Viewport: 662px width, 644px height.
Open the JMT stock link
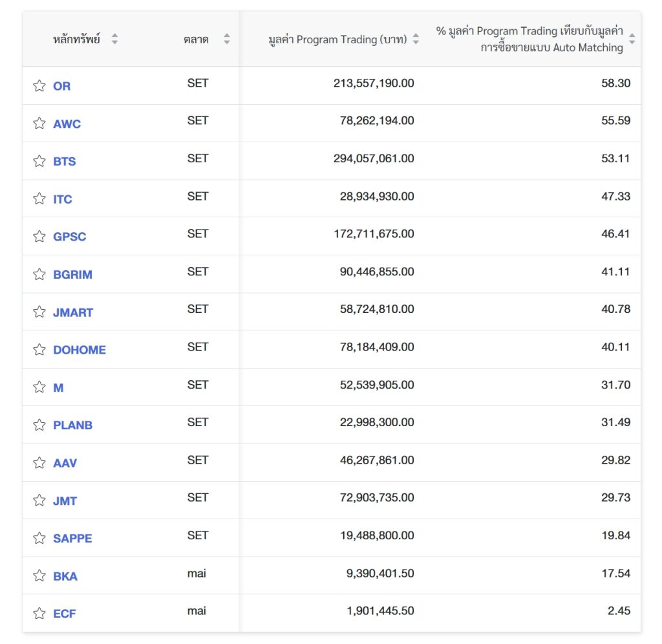tap(65, 501)
